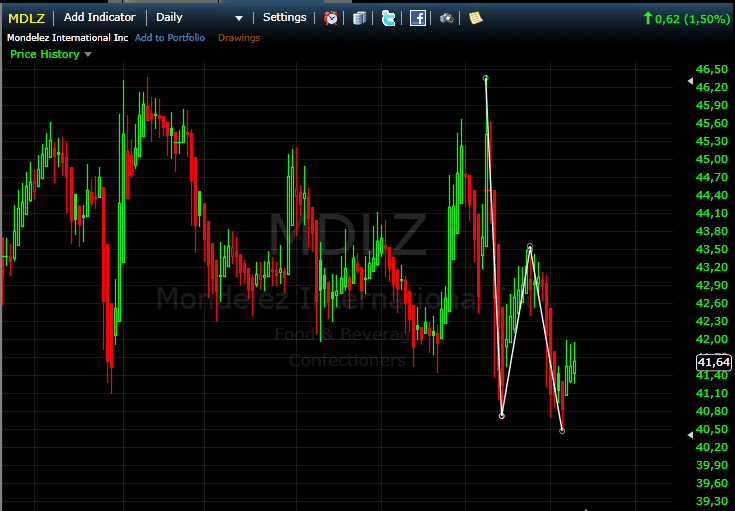Select the trendline anchor at the middle peak
Image resolution: width=735 pixels, height=511 pixels.
click(530, 247)
